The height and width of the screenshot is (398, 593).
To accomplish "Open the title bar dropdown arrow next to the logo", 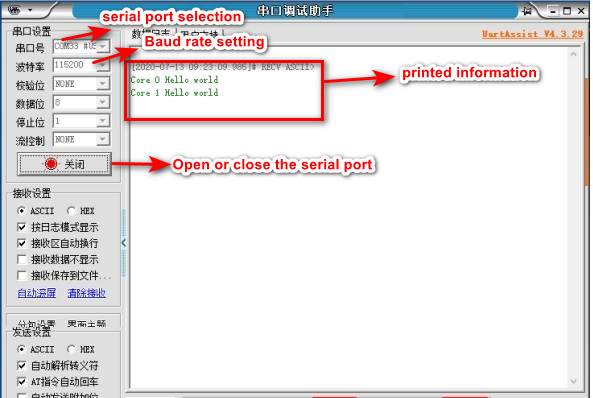I will click(x=30, y=10).
